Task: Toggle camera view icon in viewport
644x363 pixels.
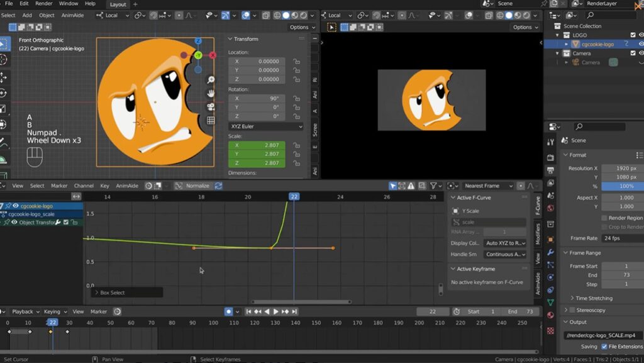Action: pos(211,107)
